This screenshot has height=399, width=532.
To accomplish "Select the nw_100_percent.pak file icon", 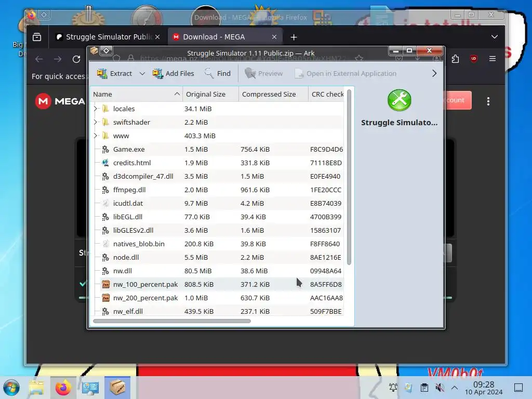I will pyautogui.click(x=106, y=284).
